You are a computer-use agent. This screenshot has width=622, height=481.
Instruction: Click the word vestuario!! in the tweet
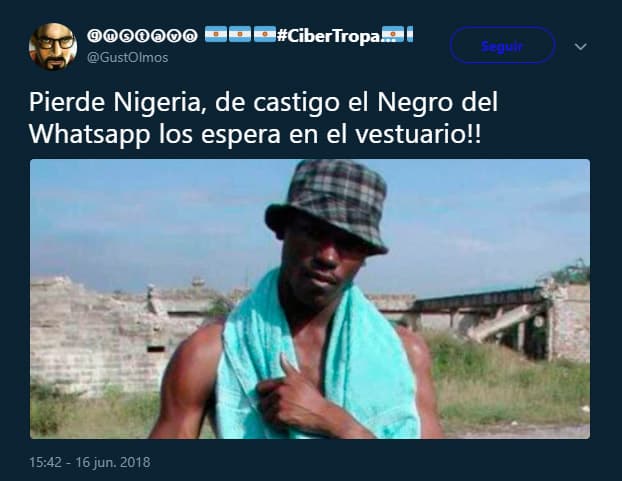pos(419,135)
